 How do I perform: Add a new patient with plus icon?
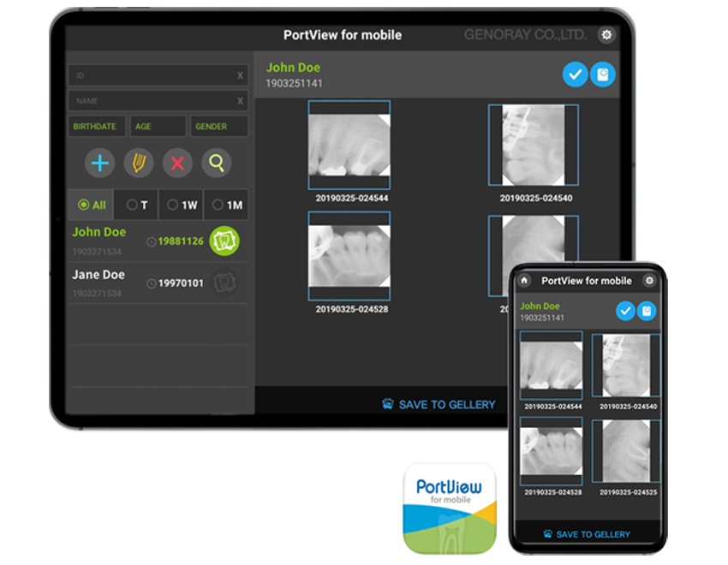pyautogui.click(x=100, y=164)
